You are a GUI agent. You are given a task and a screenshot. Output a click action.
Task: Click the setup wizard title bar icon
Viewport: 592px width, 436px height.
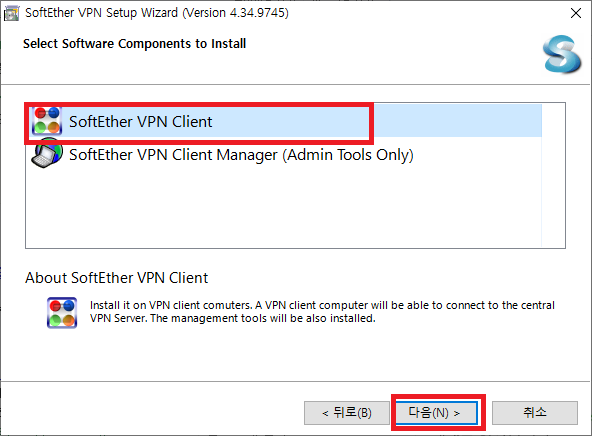pos(11,14)
